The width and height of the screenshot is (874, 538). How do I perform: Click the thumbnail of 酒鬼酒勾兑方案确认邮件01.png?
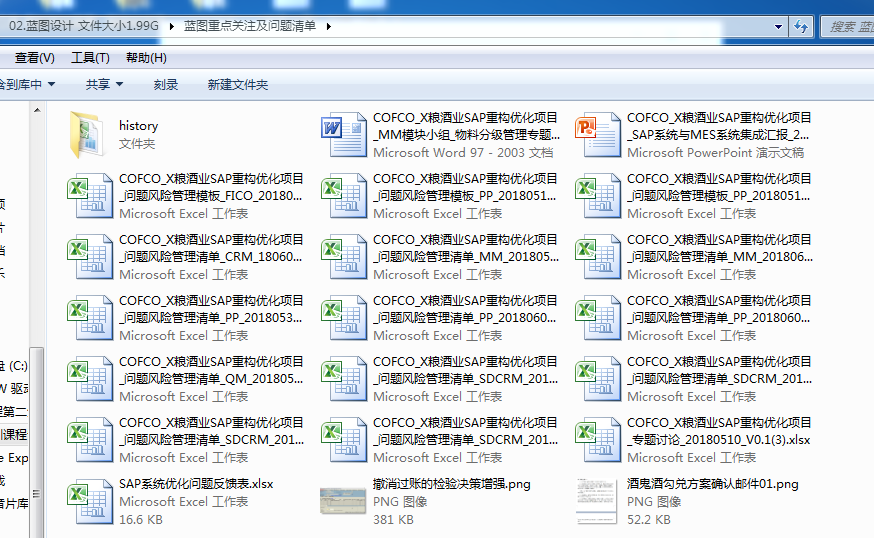click(597, 501)
